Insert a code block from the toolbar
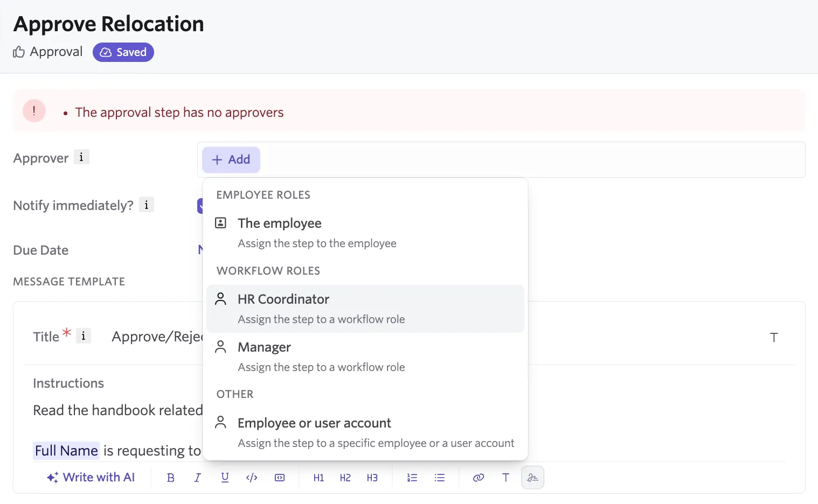Image resolution: width=818 pixels, height=504 pixels. click(280, 478)
